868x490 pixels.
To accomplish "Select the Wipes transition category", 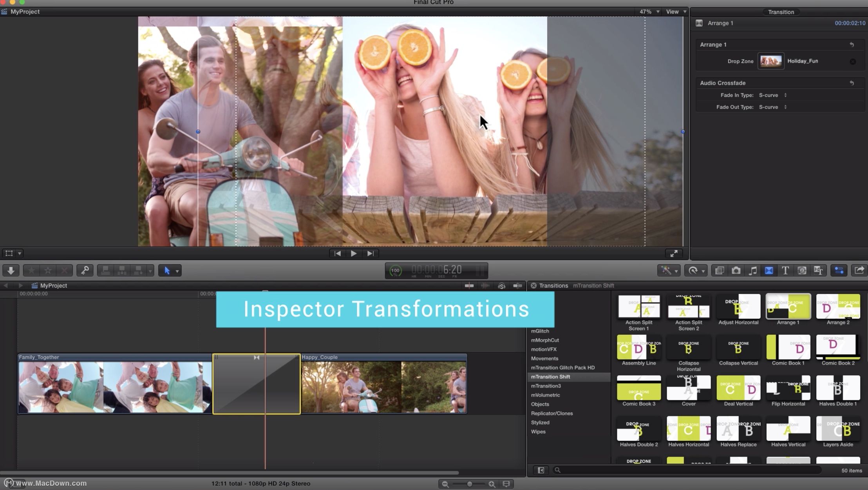I will [538, 432].
